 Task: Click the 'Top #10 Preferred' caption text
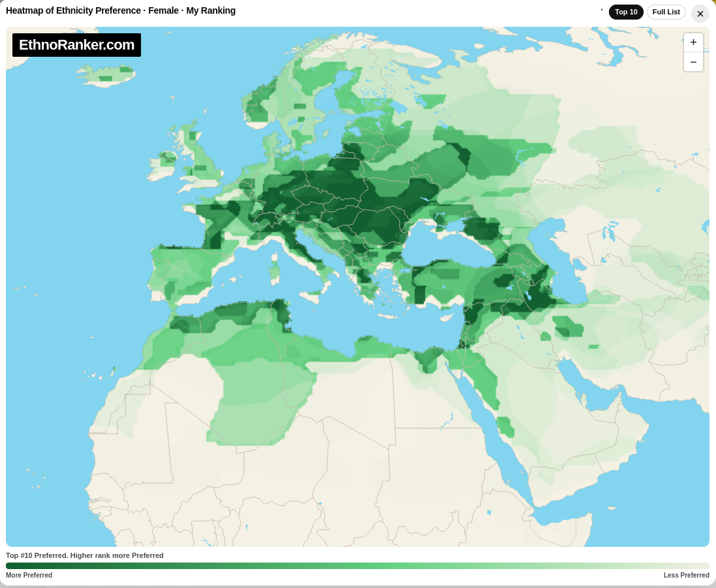point(84,555)
